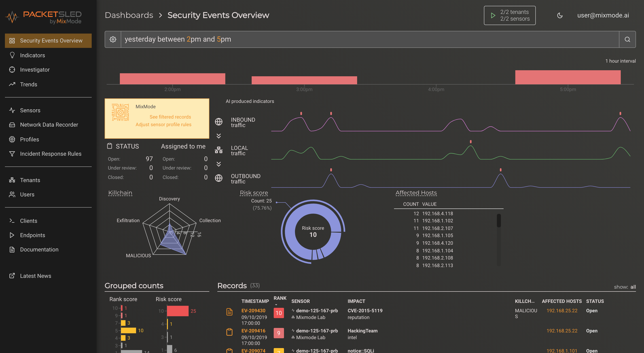Viewport: 644px width, 353px height.
Task: Click the tenants play icon
Action: [x=493, y=15]
